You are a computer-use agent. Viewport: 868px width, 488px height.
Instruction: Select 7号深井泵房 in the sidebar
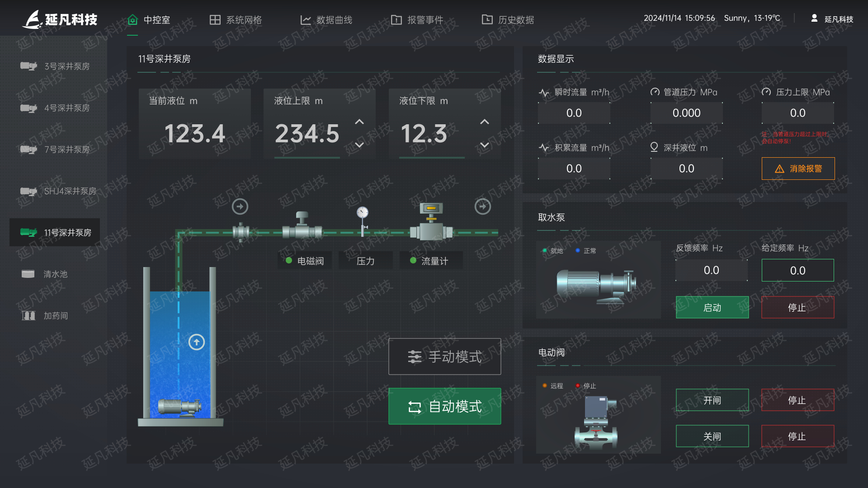click(x=54, y=149)
